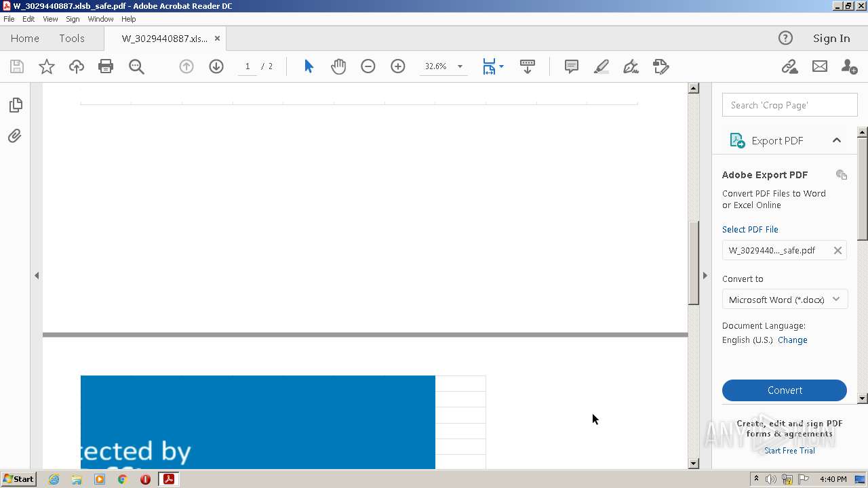This screenshot has height=488, width=868.
Task: Open the Help menu
Action: (x=128, y=19)
